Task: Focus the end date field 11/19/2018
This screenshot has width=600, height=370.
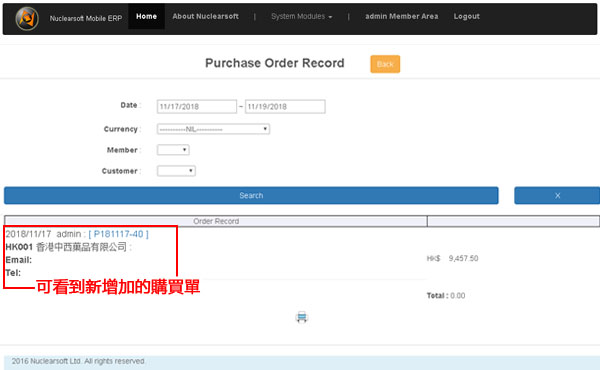Action: coord(285,106)
